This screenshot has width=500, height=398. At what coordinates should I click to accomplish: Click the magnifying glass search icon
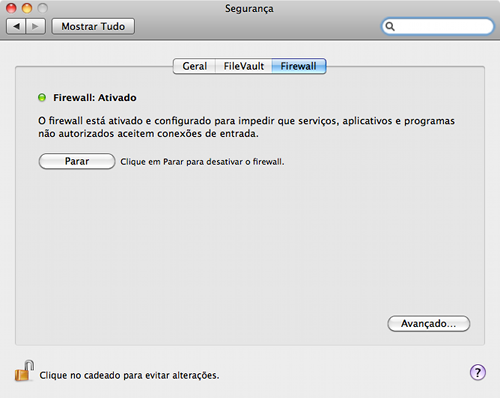[390, 26]
